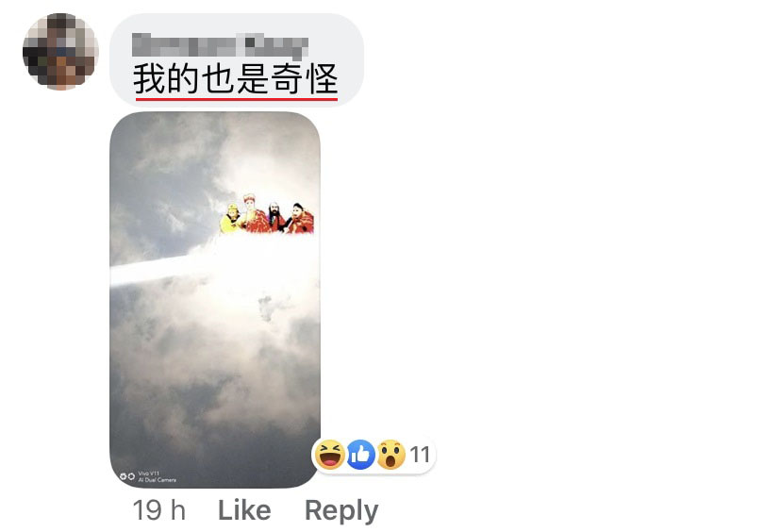Click the Vivo V11 AI Dual Camera watermark
Screen dimensions: 781x532
157,476
